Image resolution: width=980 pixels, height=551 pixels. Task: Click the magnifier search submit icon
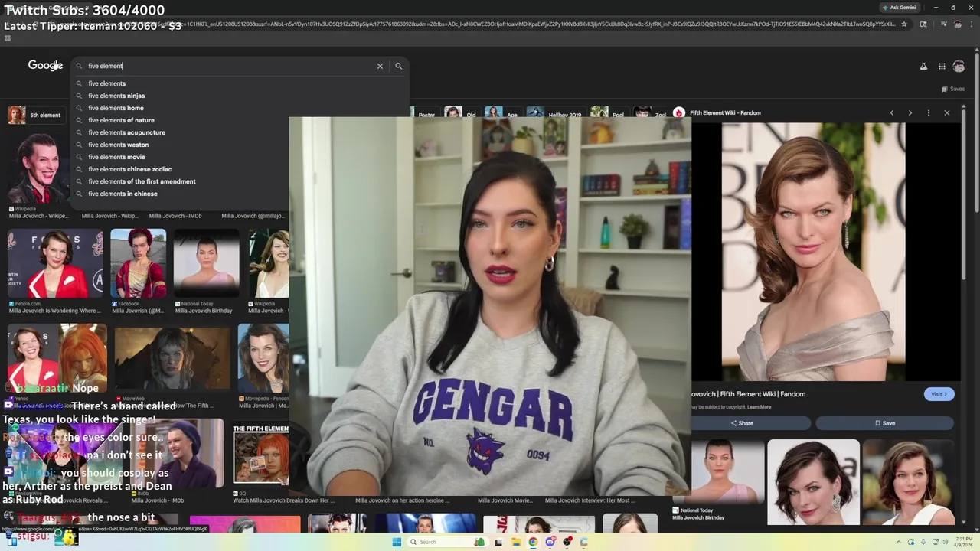[x=398, y=66]
